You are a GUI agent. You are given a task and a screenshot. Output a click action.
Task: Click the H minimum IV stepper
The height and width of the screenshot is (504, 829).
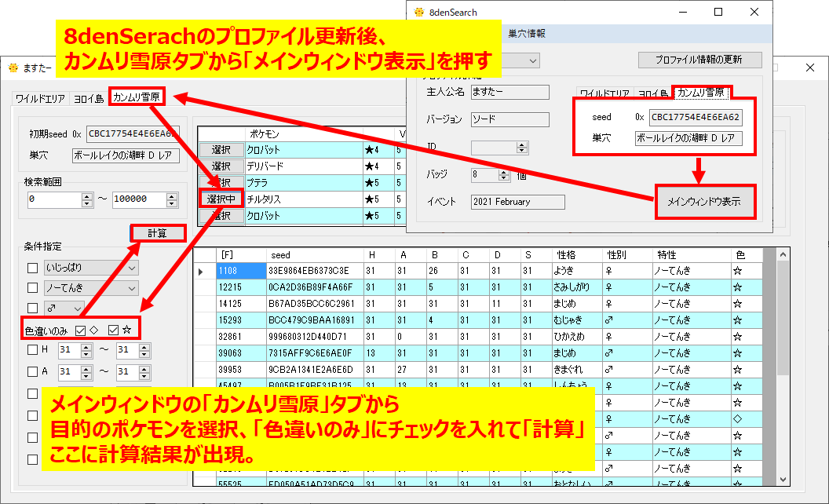(86, 350)
